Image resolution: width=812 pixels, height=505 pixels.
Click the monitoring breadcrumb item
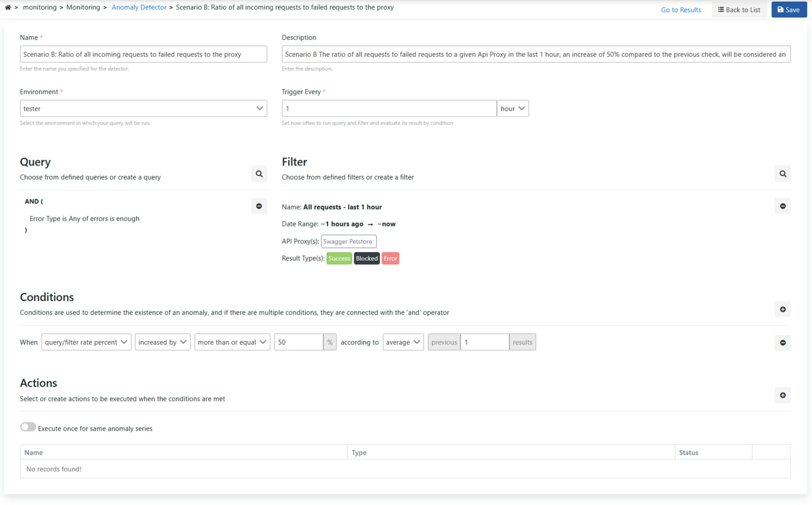coord(40,7)
